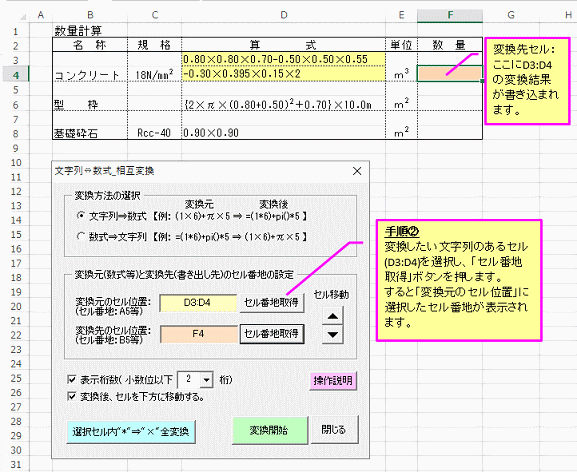Click the orange highlighted cell F4
The width and height of the screenshot is (577, 472).
click(450, 74)
